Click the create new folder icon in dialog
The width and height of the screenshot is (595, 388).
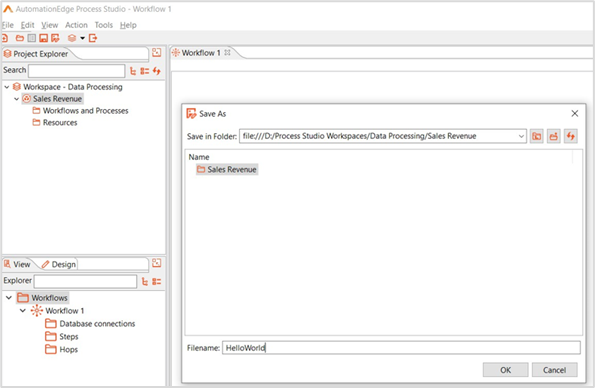554,136
